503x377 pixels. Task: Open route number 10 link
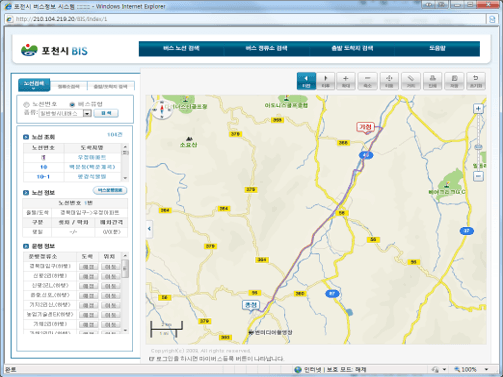[x=44, y=167]
